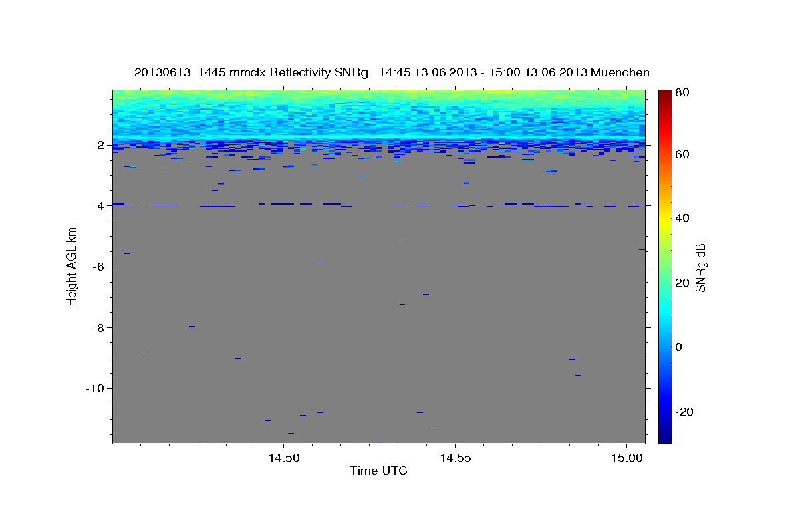This screenshot has height=532, width=798.
Task: Click the -6 height tick label
Action: [98, 267]
